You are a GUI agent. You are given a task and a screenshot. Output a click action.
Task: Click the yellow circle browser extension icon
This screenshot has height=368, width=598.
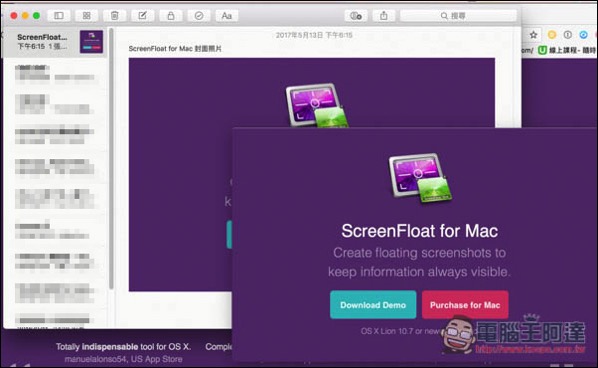point(552,35)
